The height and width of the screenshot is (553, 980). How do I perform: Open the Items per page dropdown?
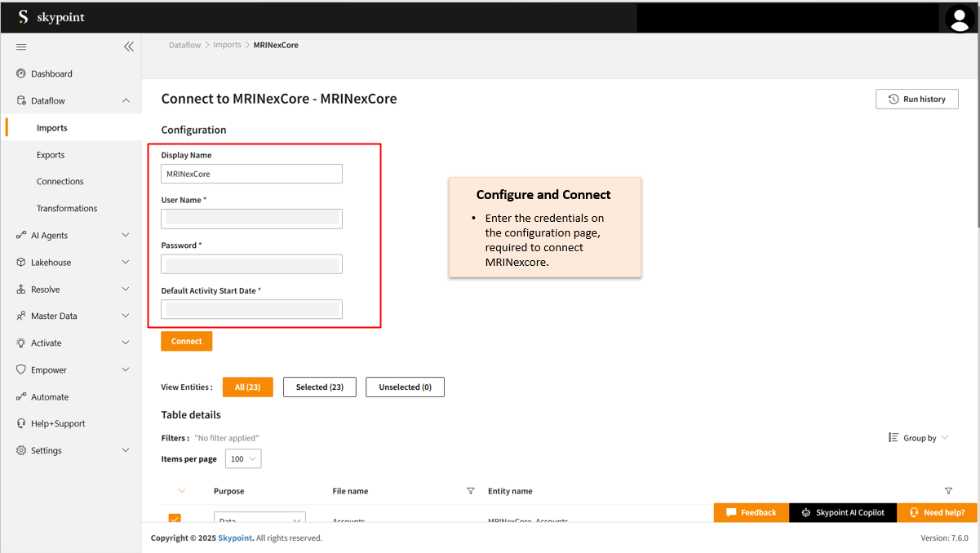point(243,459)
